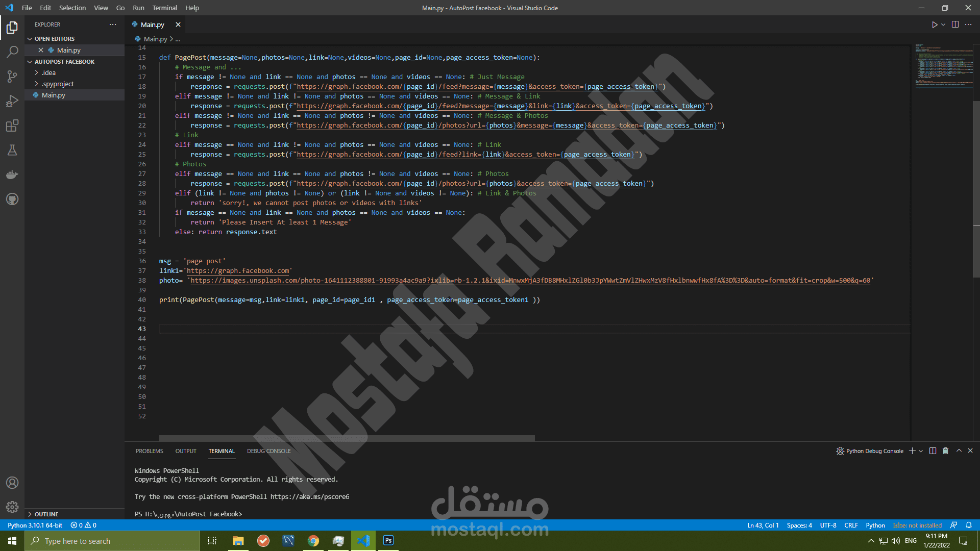Open the terminal launch profile dropdown
Viewport: 980px width, 551px height.
(921, 451)
